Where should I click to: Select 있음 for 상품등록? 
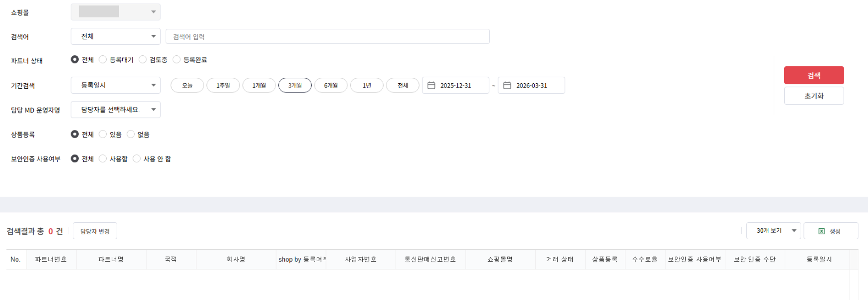[x=103, y=134]
